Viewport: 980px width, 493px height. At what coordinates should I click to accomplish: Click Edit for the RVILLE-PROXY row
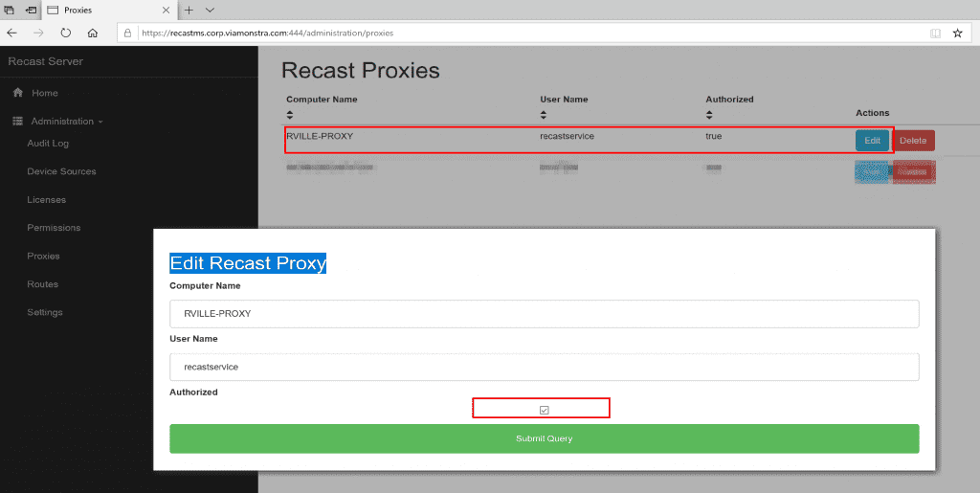[x=871, y=141]
